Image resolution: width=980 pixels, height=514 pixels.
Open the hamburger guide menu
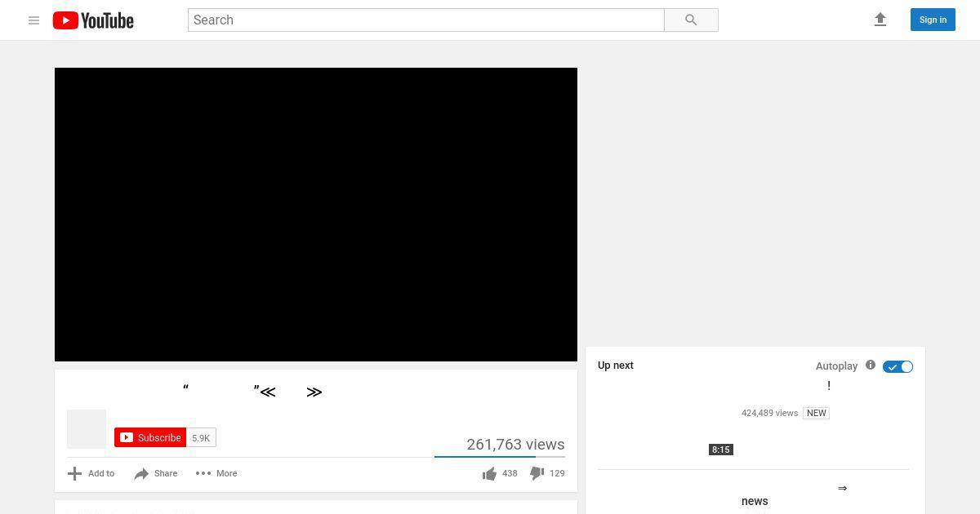(33, 20)
